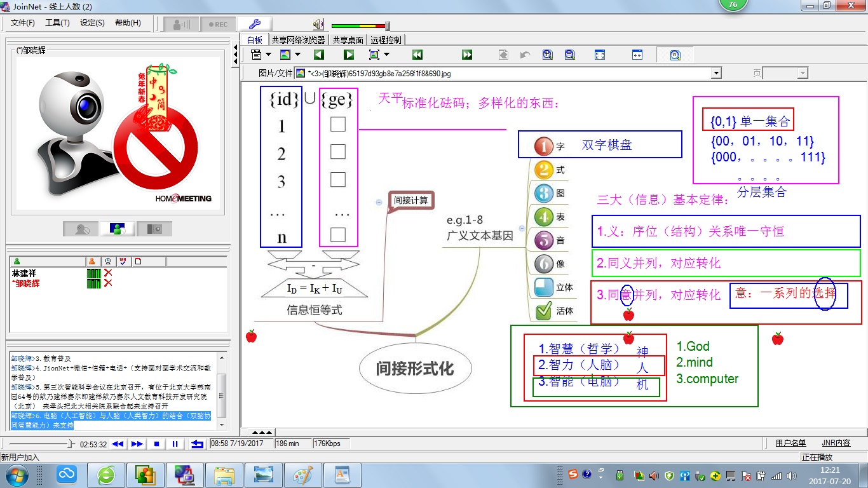Zoom in on the whiteboard
Screen dimensions: 868x488
pyautogui.click(x=547, y=55)
